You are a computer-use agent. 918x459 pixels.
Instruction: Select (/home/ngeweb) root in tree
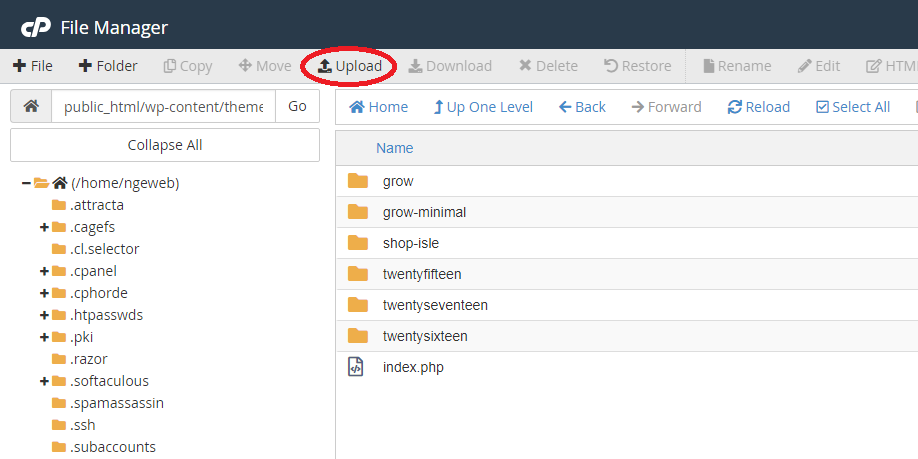(x=125, y=183)
